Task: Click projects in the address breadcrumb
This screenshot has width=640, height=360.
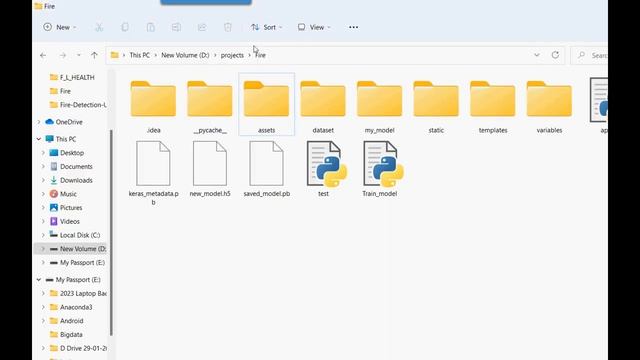Action: [232, 55]
